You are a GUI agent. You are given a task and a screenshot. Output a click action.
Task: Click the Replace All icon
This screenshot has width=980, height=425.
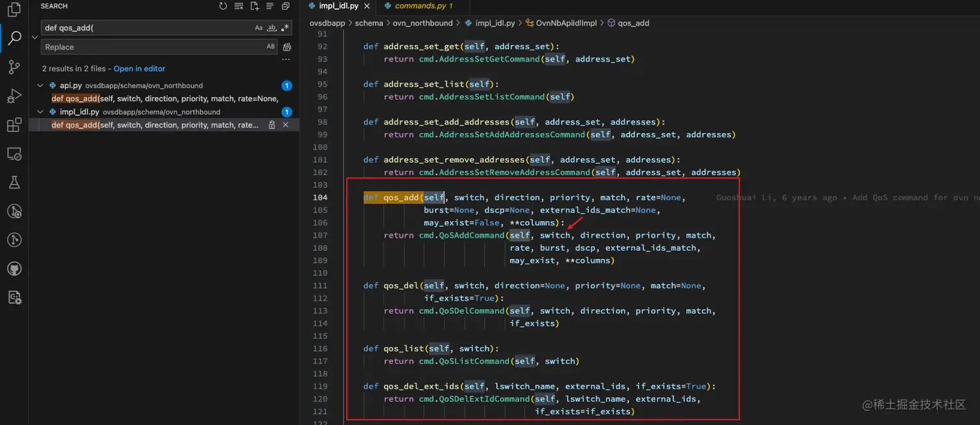(287, 47)
